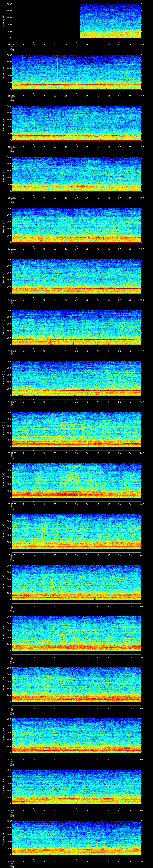This screenshot has width=153, height=868.
Task: Select the '23:08:00' time axis label
Action: (x=12, y=249)
